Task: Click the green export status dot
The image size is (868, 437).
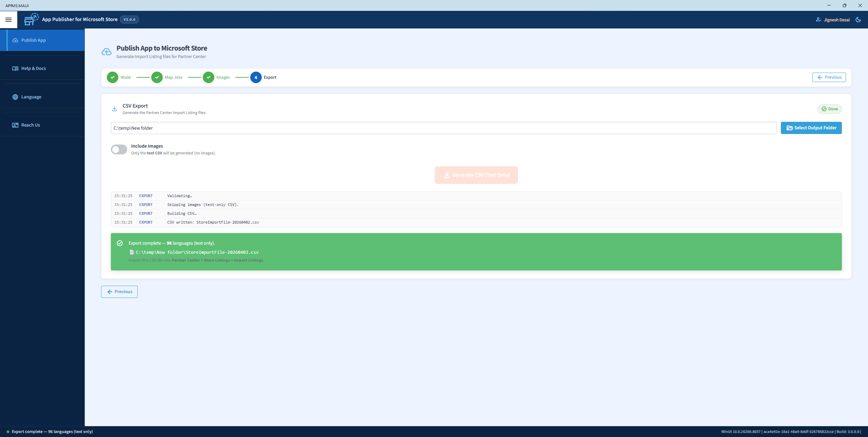Action: pyautogui.click(x=7, y=432)
